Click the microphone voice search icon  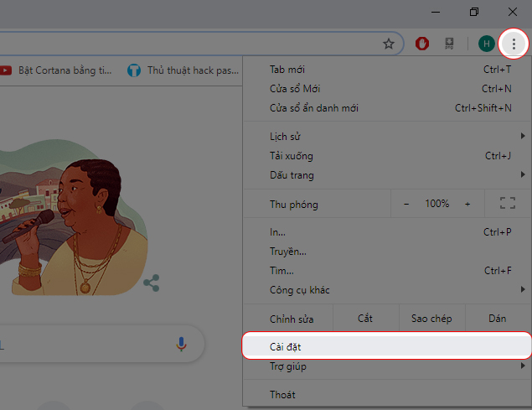pyautogui.click(x=181, y=344)
